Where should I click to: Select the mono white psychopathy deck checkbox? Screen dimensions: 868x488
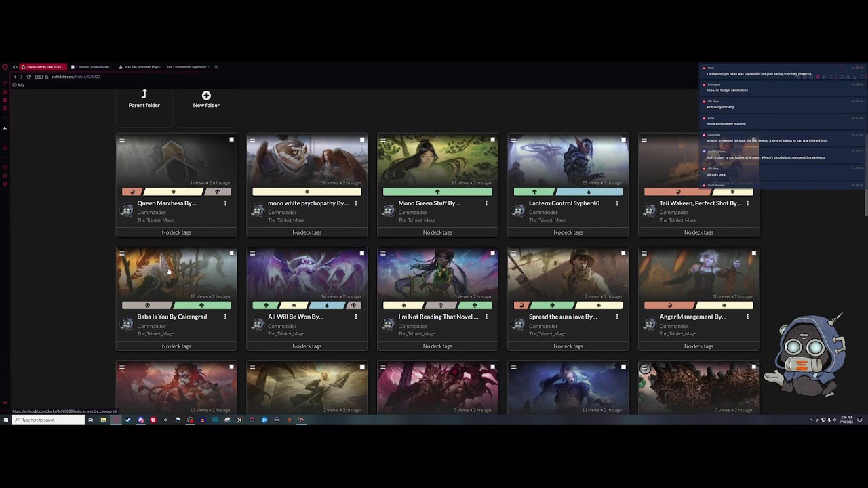(362, 140)
